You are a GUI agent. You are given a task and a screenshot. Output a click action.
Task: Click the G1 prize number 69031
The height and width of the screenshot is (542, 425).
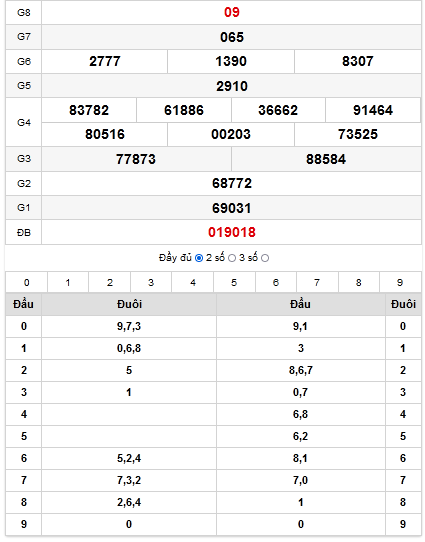(x=232, y=208)
